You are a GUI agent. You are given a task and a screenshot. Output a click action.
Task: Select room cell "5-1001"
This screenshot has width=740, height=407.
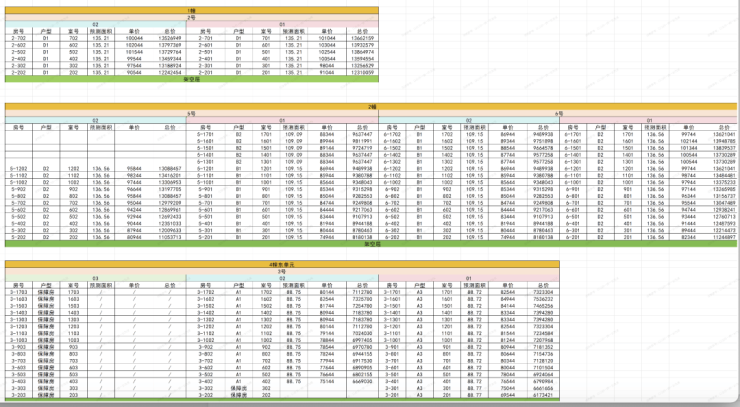pyautogui.click(x=206, y=182)
